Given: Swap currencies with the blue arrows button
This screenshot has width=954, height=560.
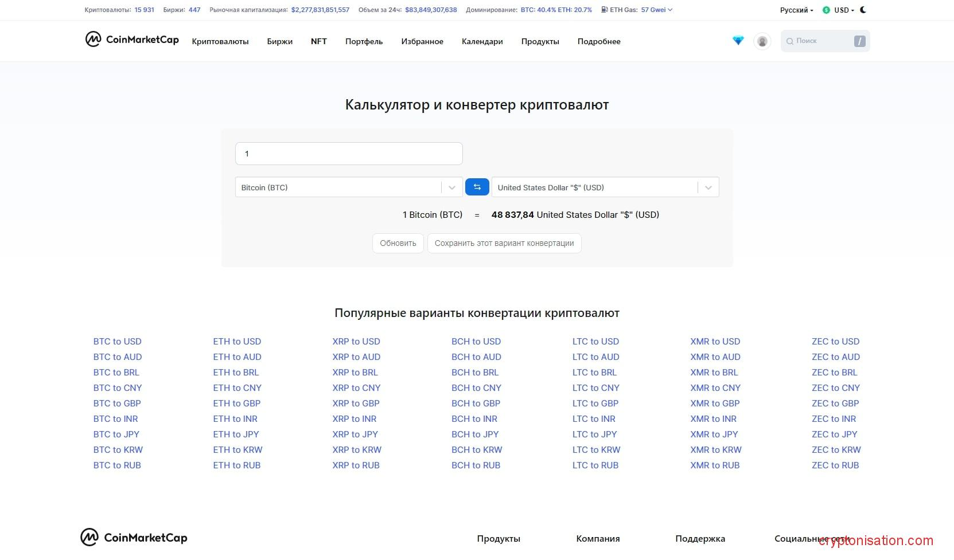Looking at the screenshot, I should pos(477,187).
